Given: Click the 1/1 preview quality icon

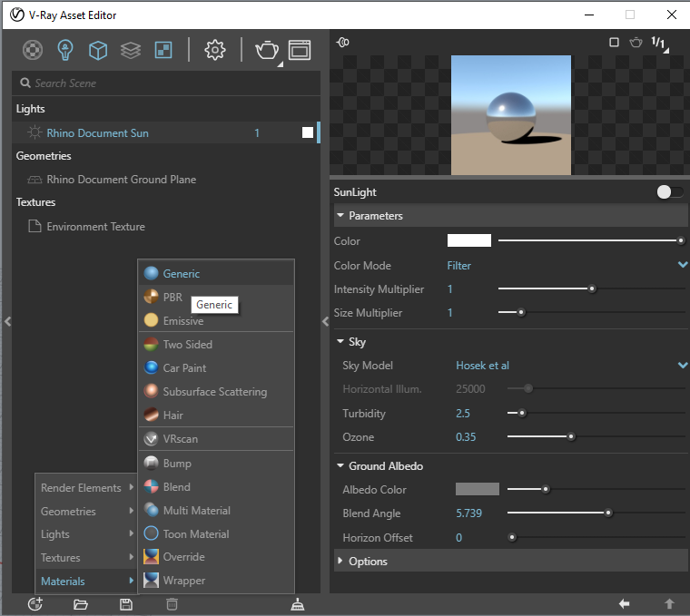Looking at the screenshot, I should pyautogui.click(x=658, y=43).
